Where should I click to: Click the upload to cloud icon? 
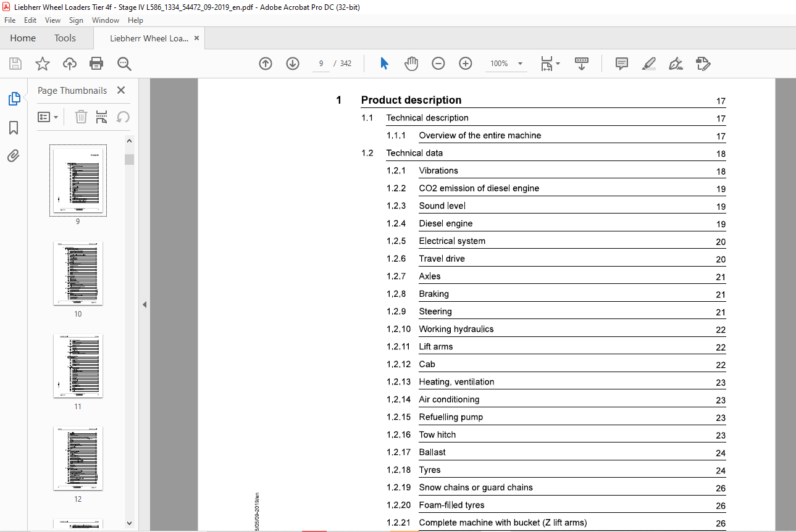(70, 64)
